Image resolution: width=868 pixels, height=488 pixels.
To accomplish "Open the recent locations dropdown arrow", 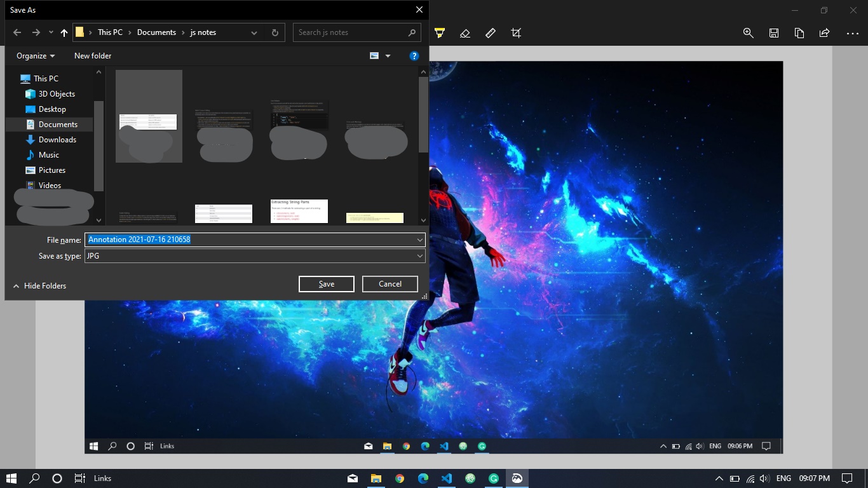I will tap(51, 33).
